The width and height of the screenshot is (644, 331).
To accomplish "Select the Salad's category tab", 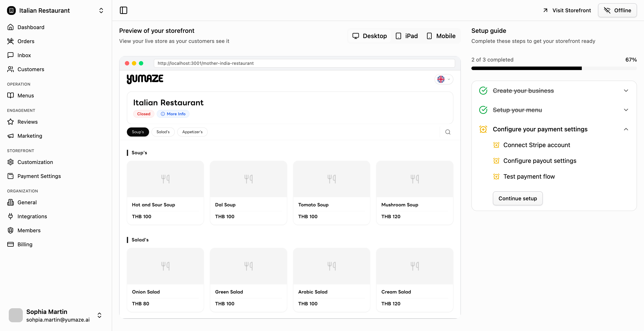I will 163,132.
